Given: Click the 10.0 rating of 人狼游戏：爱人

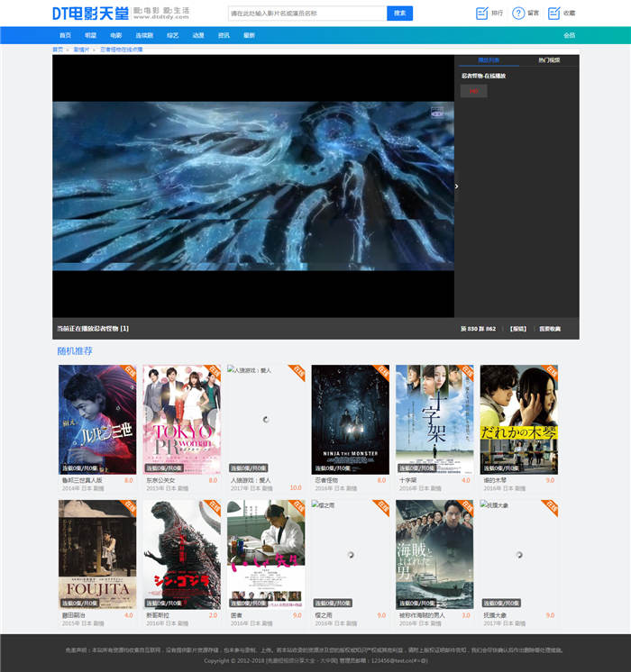Looking at the screenshot, I should [296, 487].
